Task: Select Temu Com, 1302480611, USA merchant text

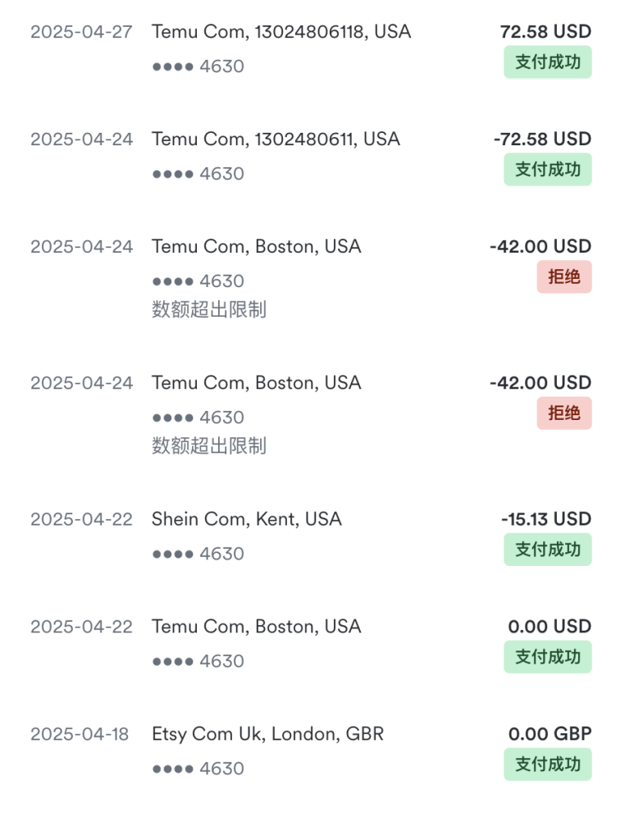Action: (276, 139)
